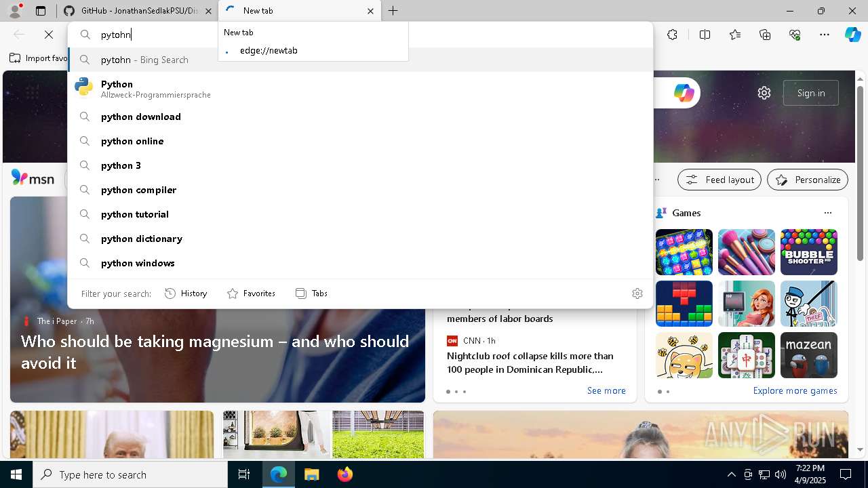This screenshot has width=868, height=488.
Task: Open Task View on the taskbar
Action: 244,474
